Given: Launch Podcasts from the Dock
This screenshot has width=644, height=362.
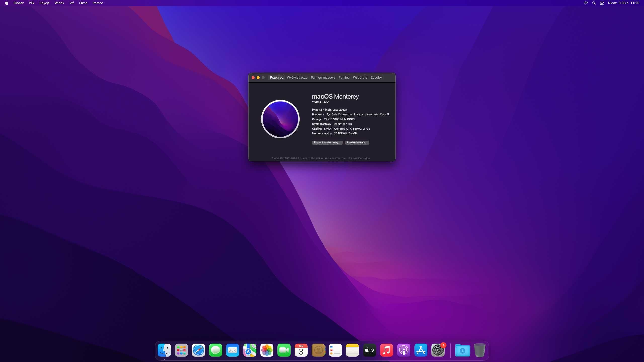Looking at the screenshot, I should pyautogui.click(x=404, y=350).
